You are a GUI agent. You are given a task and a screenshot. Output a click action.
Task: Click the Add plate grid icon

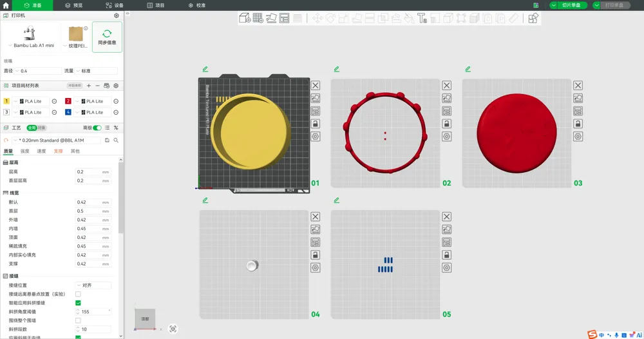coord(258,18)
